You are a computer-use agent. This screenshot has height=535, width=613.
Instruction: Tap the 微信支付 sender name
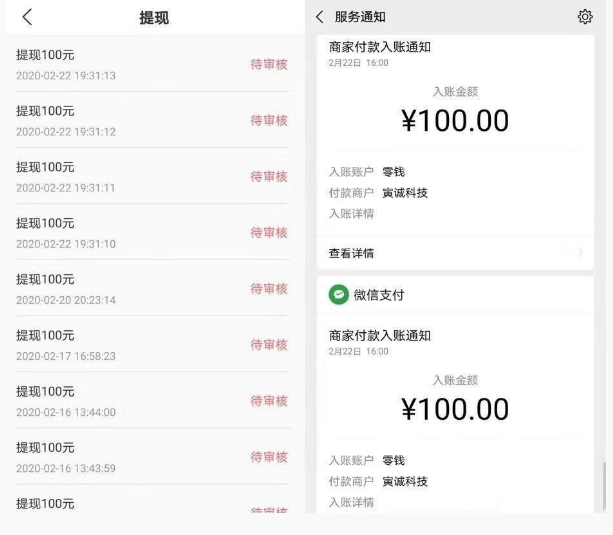point(379,295)
